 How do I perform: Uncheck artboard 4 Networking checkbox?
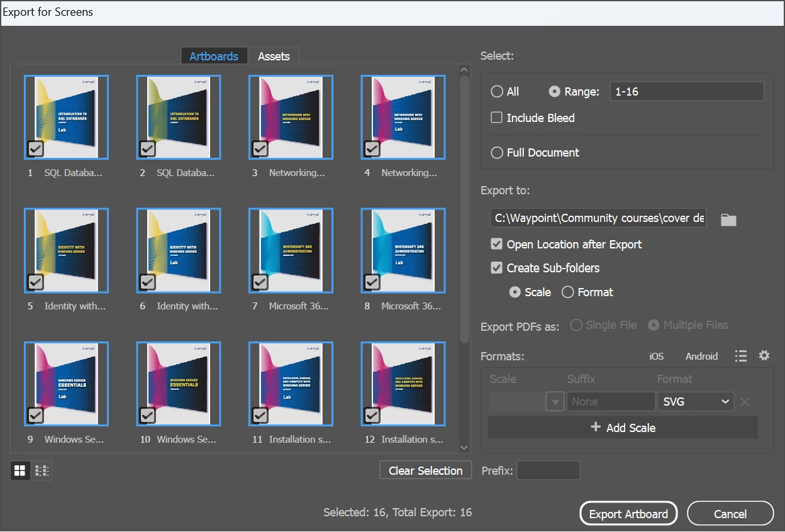[x=372, y=149]
